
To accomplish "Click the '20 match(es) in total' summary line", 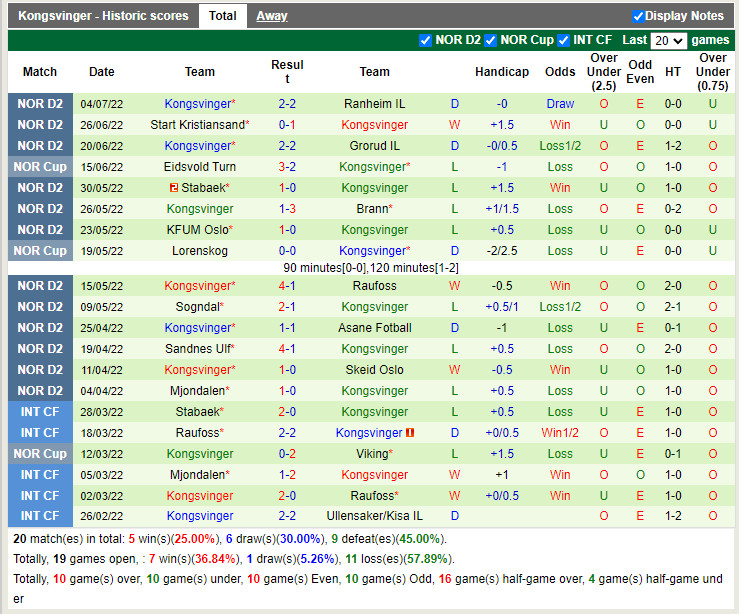I will 230,539.
